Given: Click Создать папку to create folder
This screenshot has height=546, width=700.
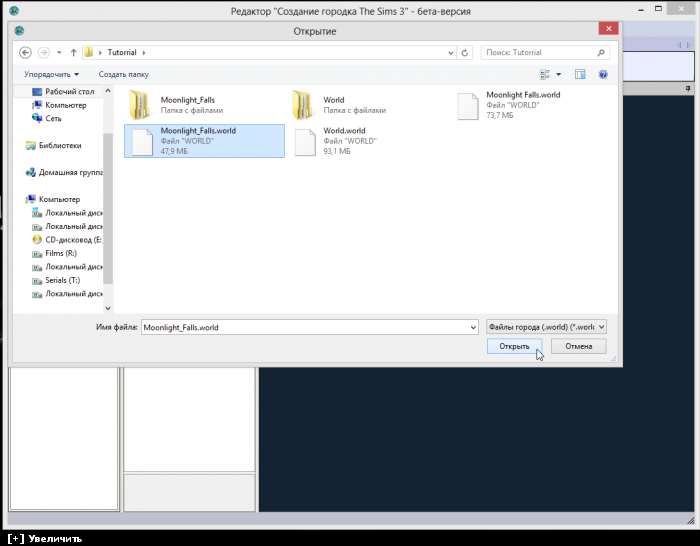Looking at the screenshot, I should [123, 74].
